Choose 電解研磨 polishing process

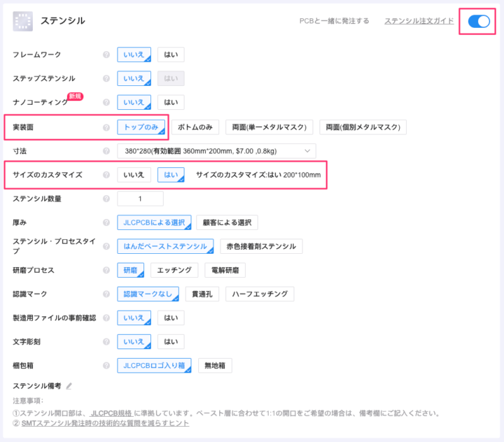[225, 270]
